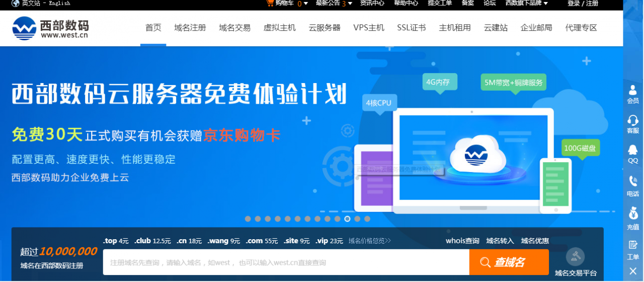Expand the 最新公告 announcements dropdown
The width and height of the screenshot is (644, 282).
(x=350, y=4)
